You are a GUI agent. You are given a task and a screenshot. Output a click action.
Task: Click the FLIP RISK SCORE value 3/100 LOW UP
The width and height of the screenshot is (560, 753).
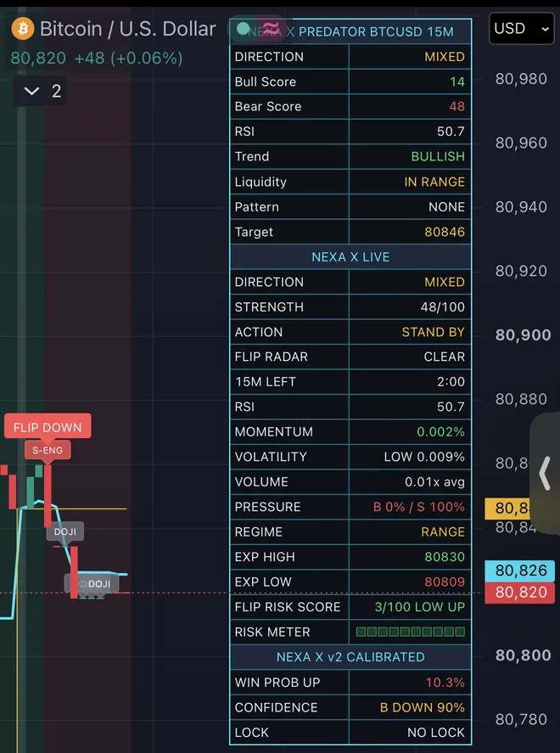419,607
